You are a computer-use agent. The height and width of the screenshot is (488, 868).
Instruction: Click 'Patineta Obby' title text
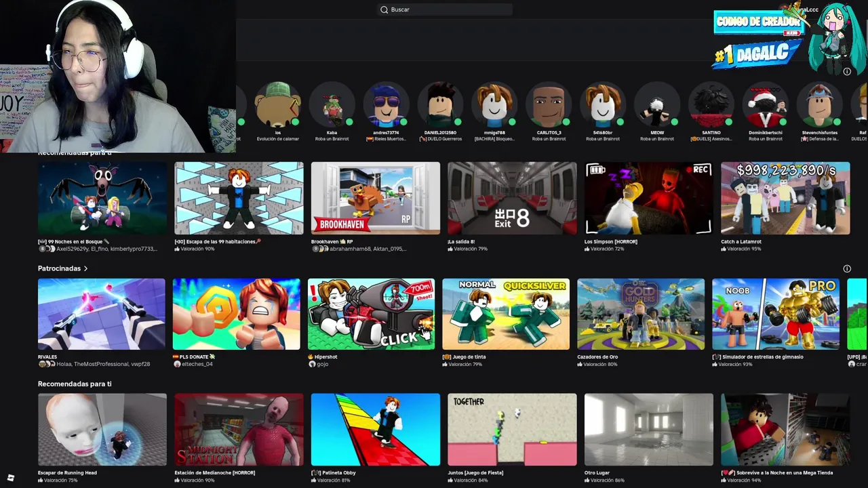click(x=335, y=472)
